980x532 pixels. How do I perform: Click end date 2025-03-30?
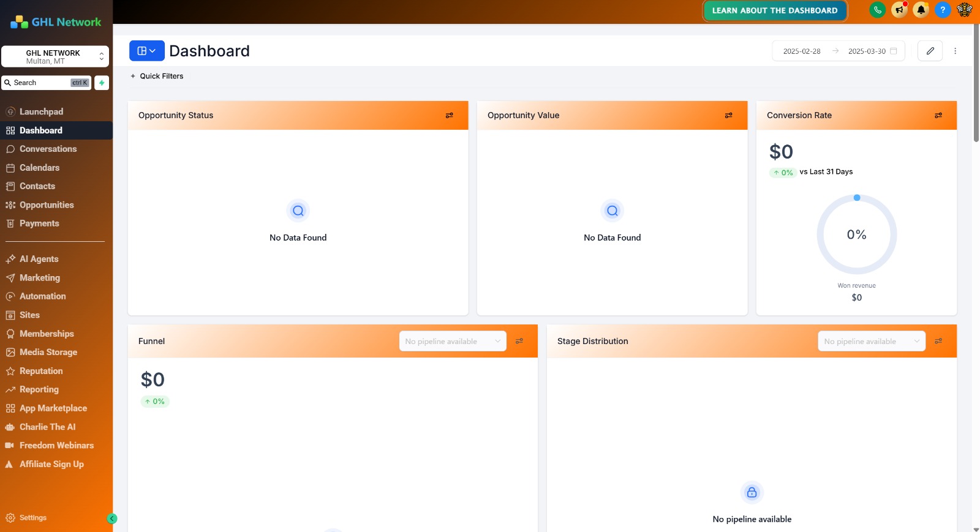coord(867,51)
